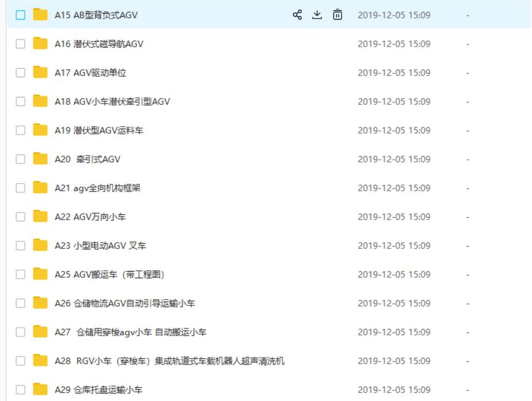
Task: Open folder icon of A29 仓库托盘运输小车
Action: point(40,389)
